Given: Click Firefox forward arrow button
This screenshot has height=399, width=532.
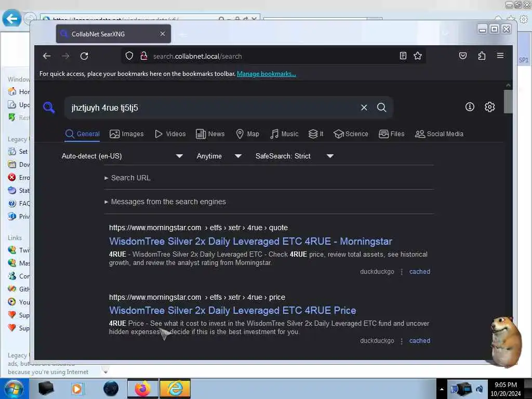Looking at the screenshot, I should 65,56.
